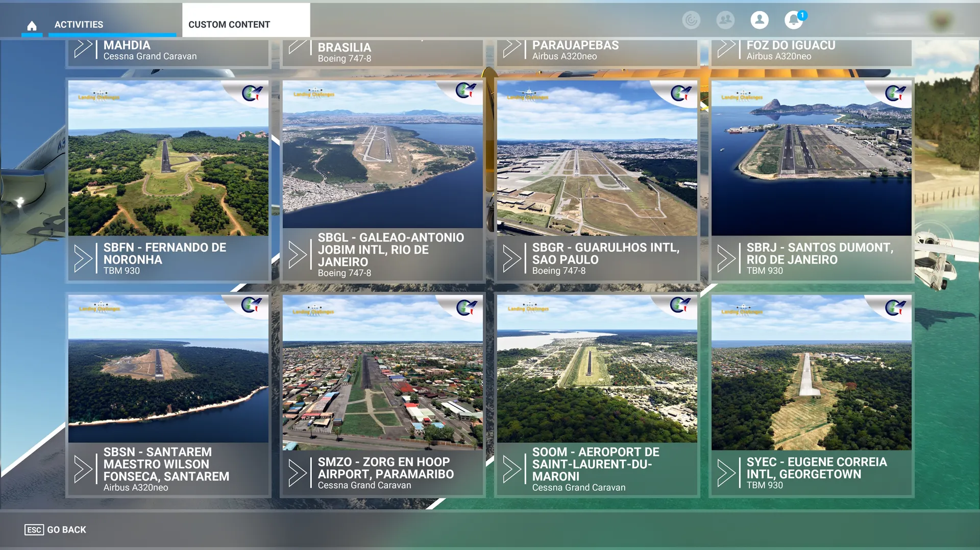Click chevron arrow on SMZO Zorg en Hoop

pos(298,473)
